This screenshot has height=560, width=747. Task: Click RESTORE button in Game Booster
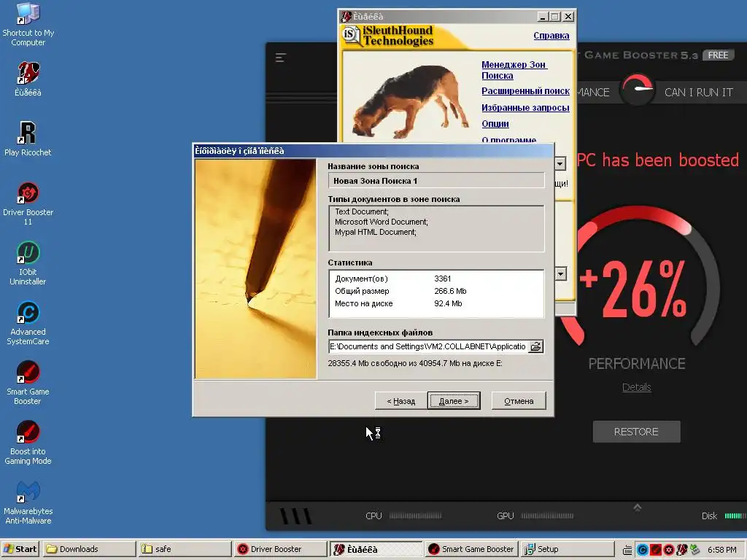coord(636,432)
